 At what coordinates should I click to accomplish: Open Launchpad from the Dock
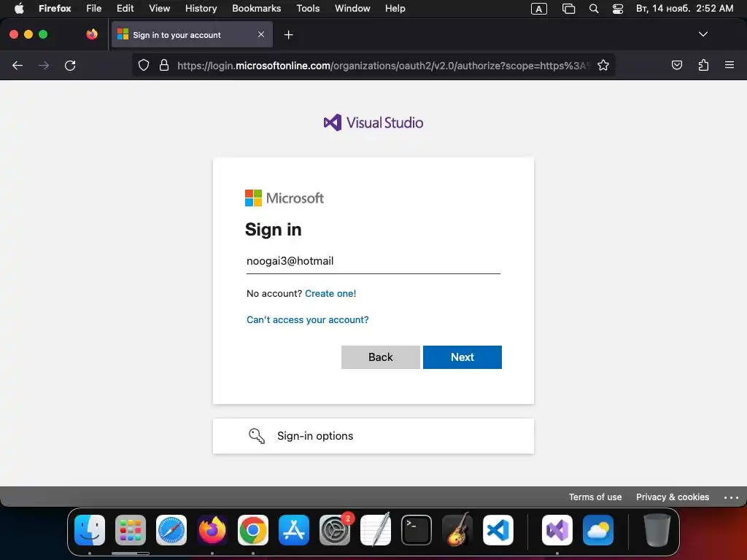(131, 530)
